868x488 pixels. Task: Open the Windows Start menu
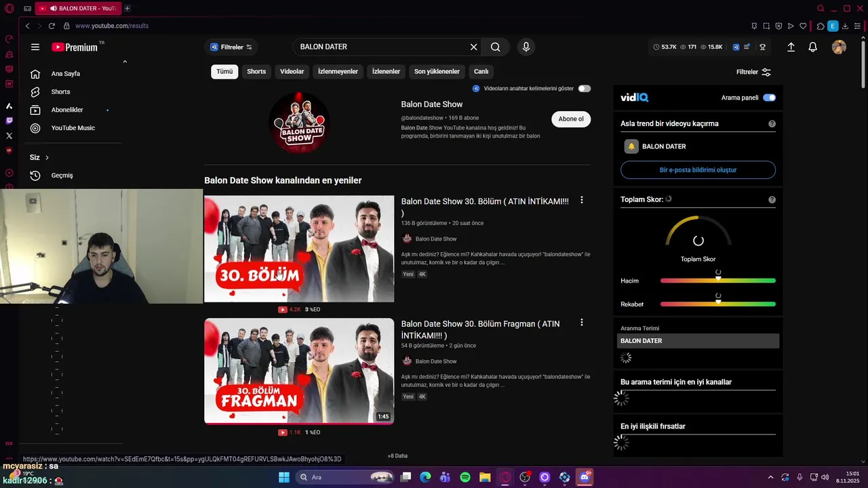[283, 477]
